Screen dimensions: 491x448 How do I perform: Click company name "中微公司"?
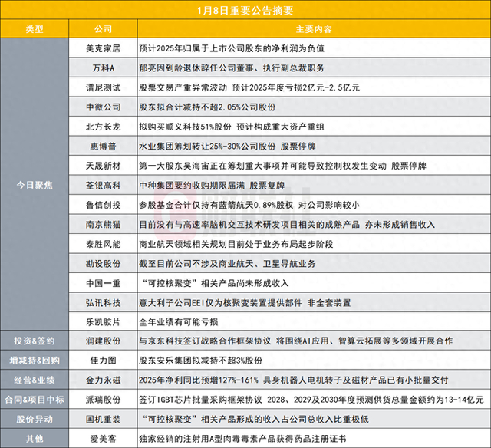point(103,107)
